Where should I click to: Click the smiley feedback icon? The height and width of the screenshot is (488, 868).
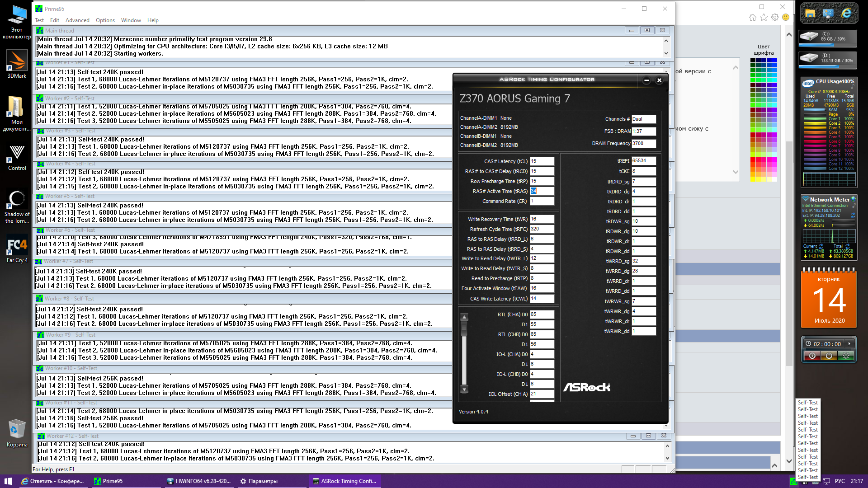tap(786, 18)
